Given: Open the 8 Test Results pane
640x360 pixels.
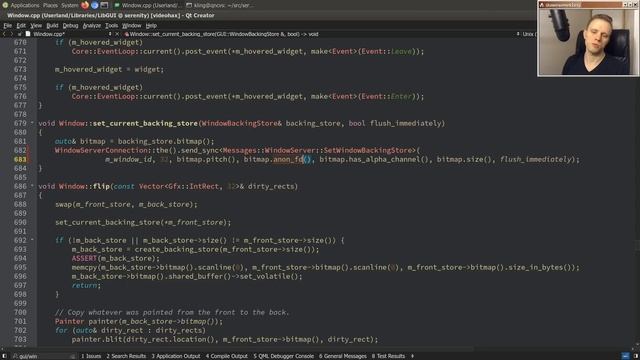Looking at the screenshot, I should [388, 356].
